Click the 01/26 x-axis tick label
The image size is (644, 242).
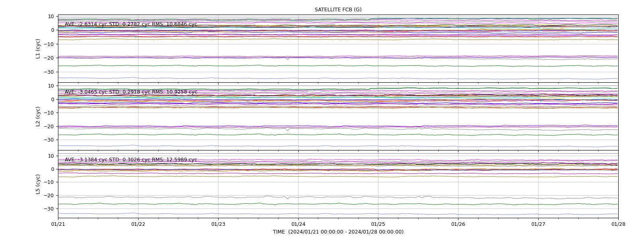click(x=458, y=224)
